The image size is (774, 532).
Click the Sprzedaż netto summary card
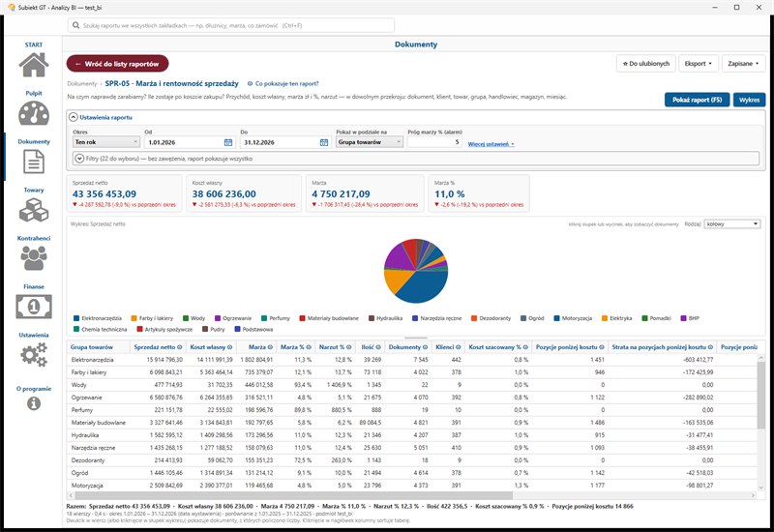[x=124, y=193]
